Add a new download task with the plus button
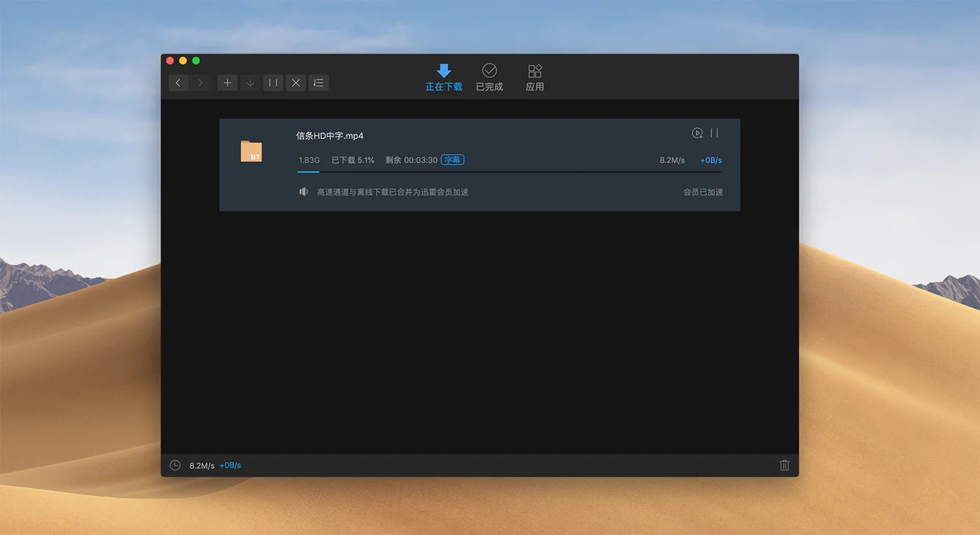Image resolution: width=980 pixels, height=535 pixels. pos(227,83)
